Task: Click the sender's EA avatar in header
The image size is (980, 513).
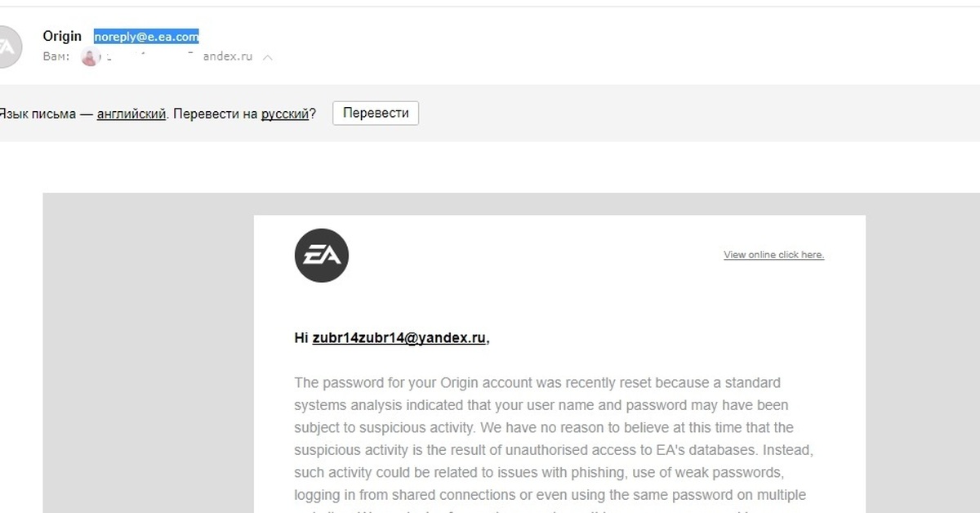Action: coord(7,46)
